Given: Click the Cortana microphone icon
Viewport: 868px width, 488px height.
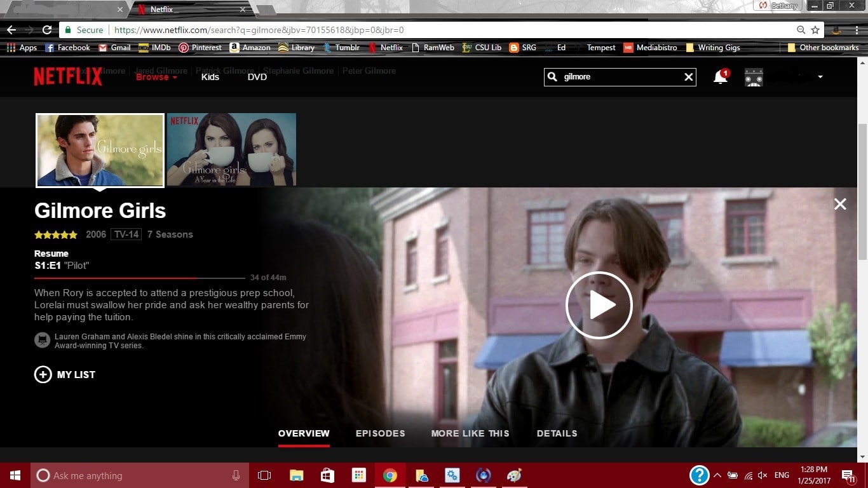Looking at the screenshot, I should [236, 475].
